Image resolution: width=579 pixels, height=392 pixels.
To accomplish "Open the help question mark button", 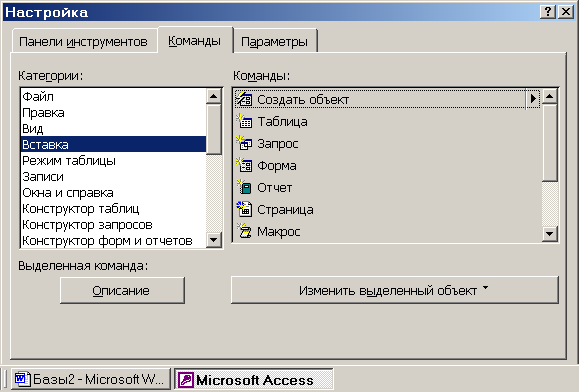I will click(548, 12).
